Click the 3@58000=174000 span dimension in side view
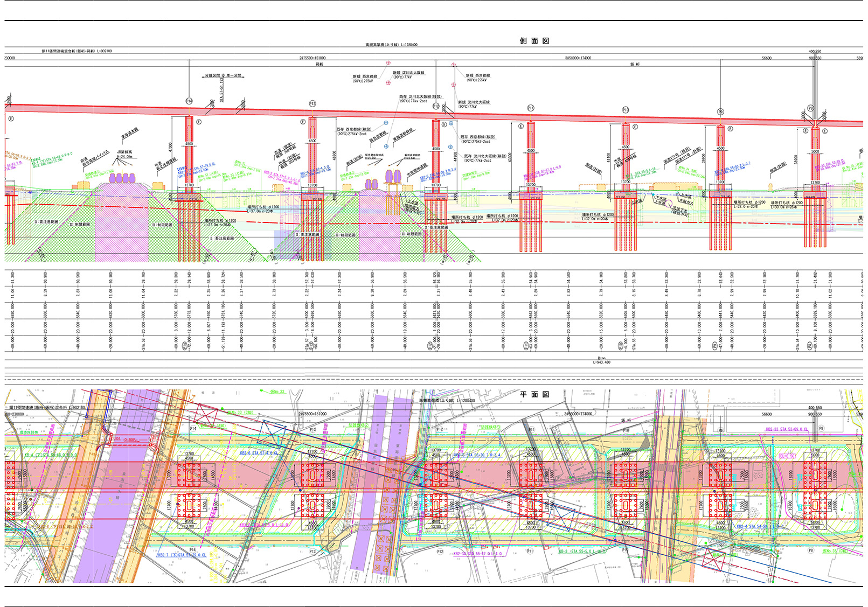The height and width of the screenshot is (607, 868). point(578,58)
